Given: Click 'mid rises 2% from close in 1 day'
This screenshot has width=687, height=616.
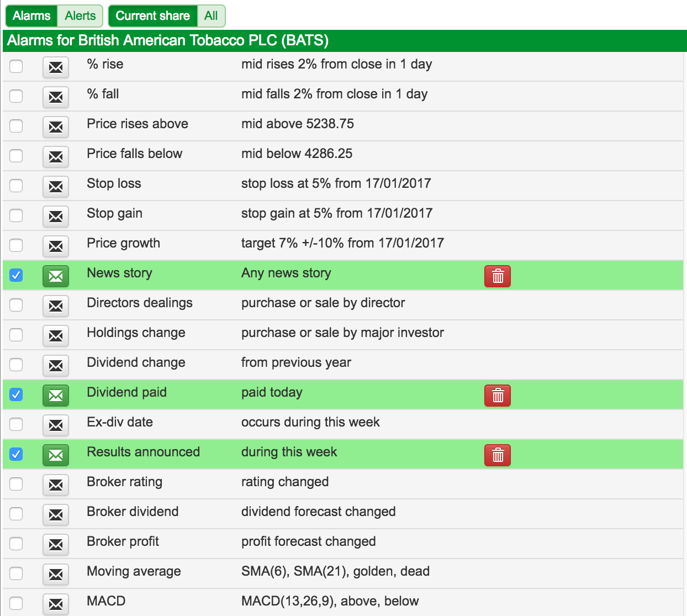Looking at the screenshot, I should (336, 64).
